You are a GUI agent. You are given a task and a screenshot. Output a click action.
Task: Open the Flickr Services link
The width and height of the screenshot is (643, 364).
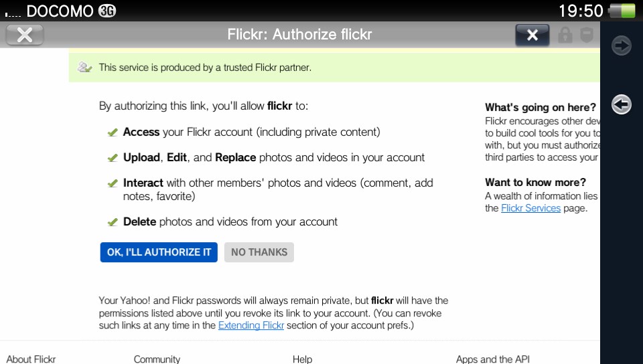click(530, 208)
